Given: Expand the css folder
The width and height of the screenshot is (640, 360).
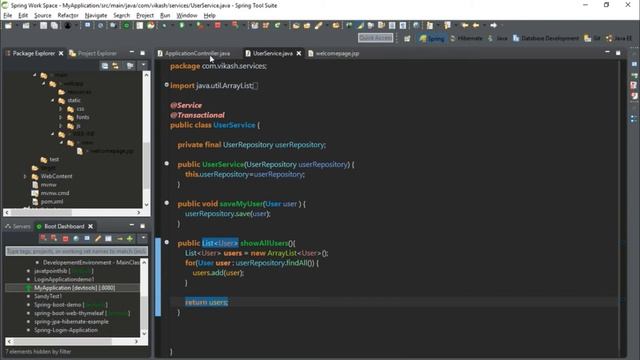Looking at the screenshot, I should tap(61, 109).
